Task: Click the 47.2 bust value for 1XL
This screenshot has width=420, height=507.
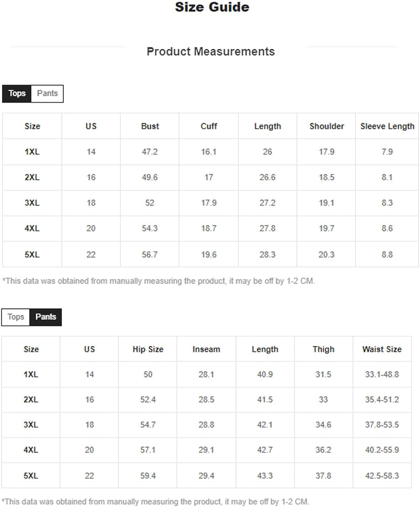Action: coord(150,152)
